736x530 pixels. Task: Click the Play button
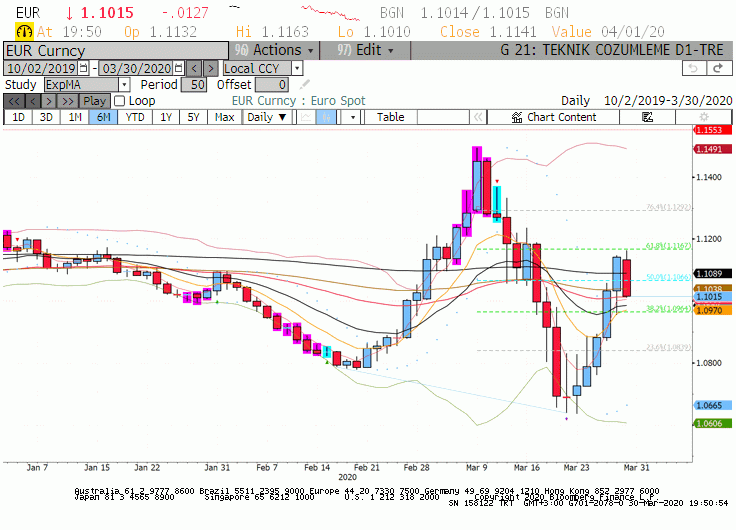point(95,101)
